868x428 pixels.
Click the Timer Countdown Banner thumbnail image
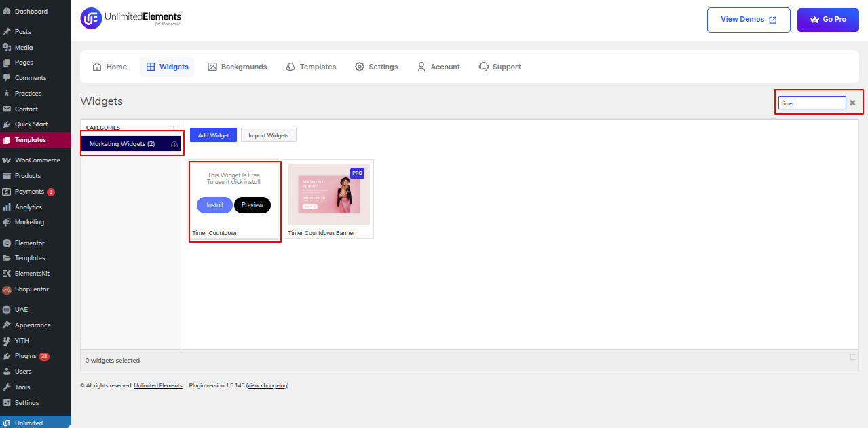click(x=329, y=194)
